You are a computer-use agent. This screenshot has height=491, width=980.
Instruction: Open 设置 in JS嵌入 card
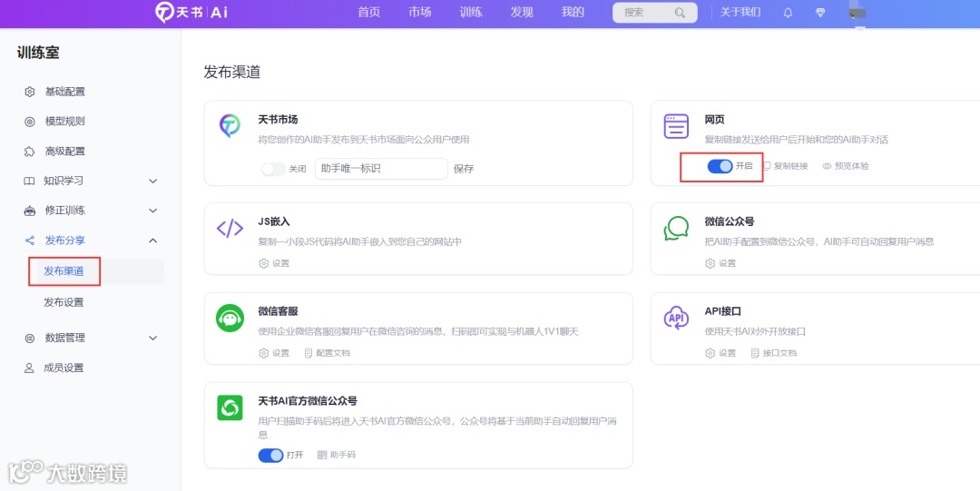274,263
